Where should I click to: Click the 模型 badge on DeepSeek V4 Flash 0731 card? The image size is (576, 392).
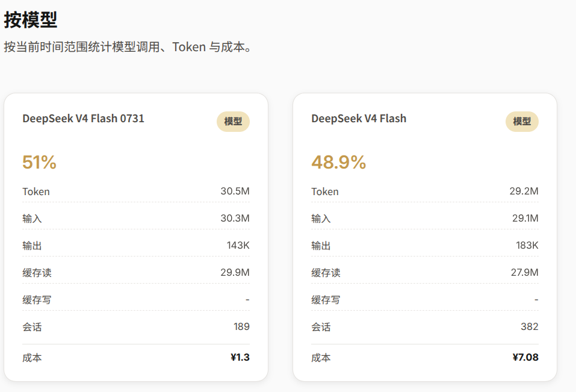click(x=233, y=122)
